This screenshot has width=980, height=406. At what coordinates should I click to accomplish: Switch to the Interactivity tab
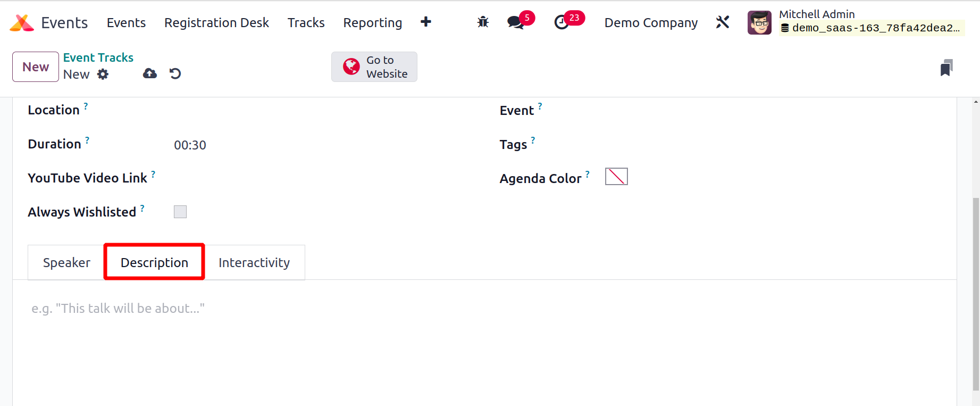[254, 262]
